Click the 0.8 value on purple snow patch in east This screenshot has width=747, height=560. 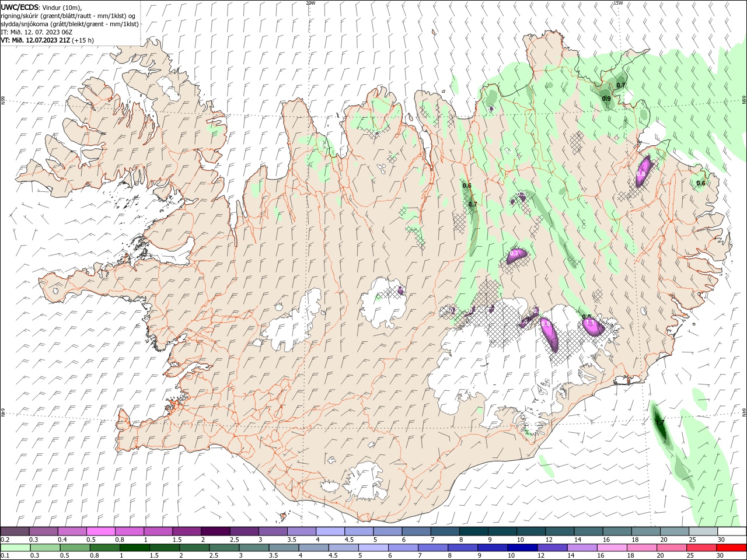(641, 174)
